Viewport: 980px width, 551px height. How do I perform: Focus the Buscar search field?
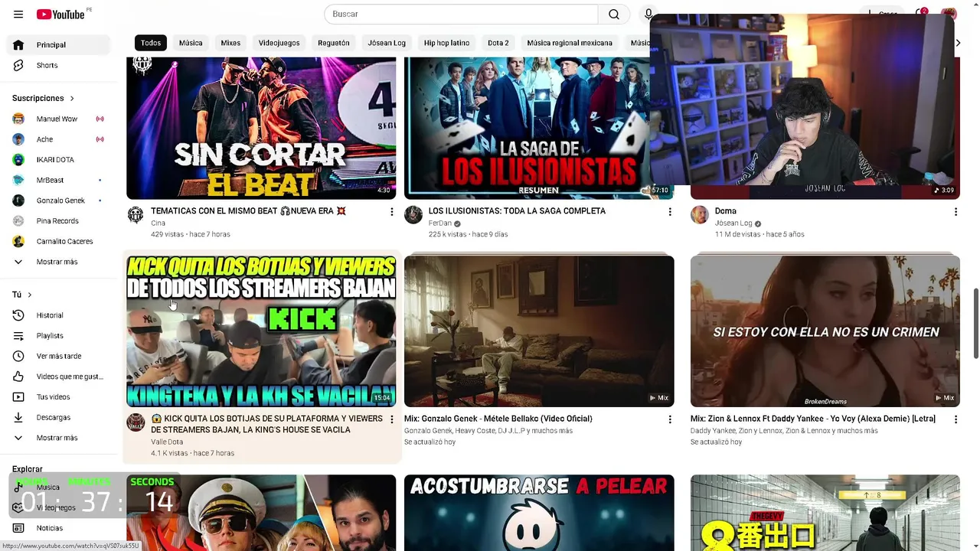click(x=461, y=15)
